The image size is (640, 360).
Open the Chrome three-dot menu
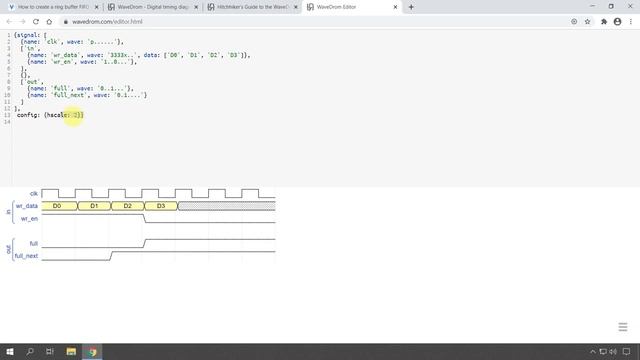(631, 22)
